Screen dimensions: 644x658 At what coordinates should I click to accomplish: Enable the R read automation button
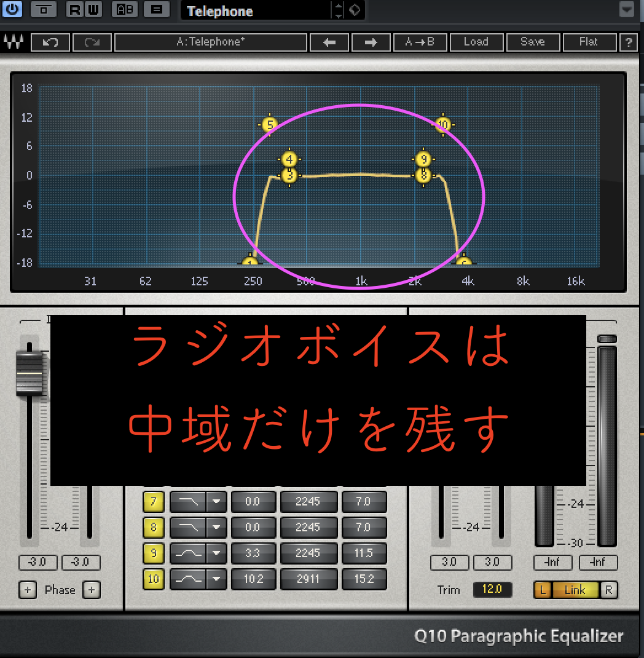[74, 9]
